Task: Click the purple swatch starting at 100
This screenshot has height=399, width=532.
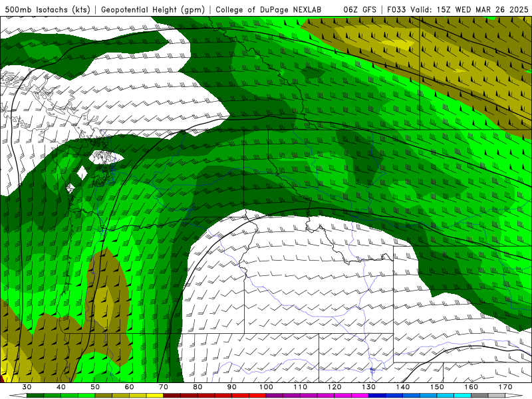Action: [x=275, y=396]
